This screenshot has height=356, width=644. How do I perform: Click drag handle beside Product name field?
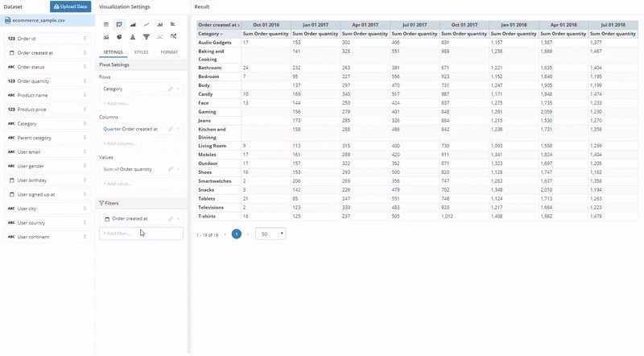85,97
